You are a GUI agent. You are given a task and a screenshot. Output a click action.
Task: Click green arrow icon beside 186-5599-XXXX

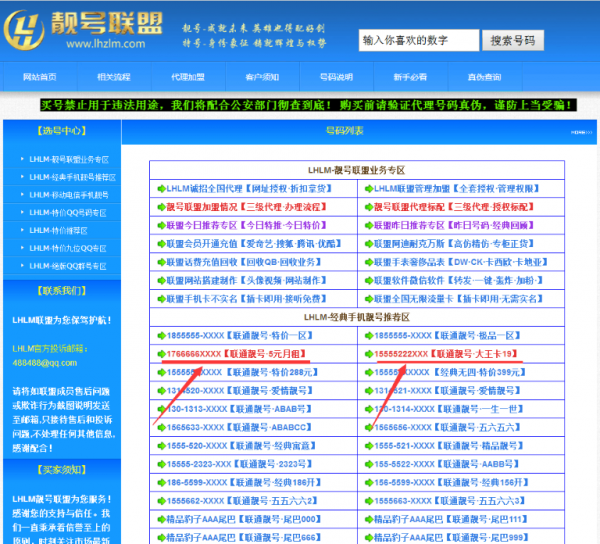point(161,482)
